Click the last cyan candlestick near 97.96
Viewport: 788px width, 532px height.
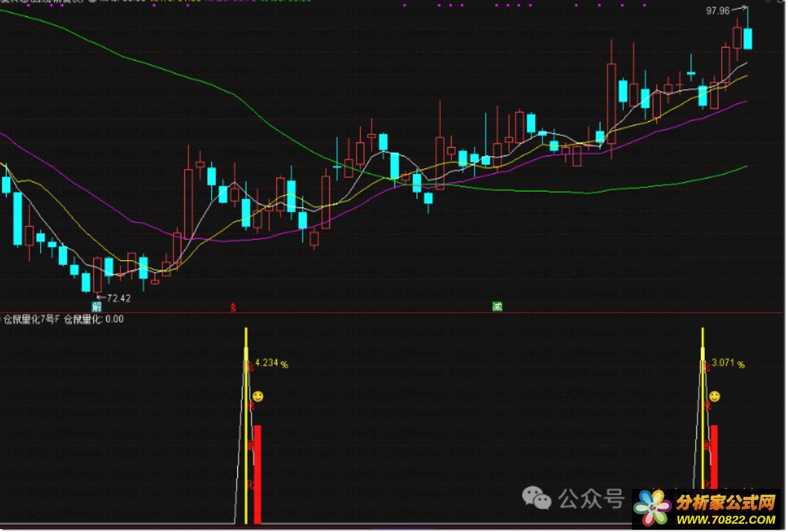(x=747, y=39)
